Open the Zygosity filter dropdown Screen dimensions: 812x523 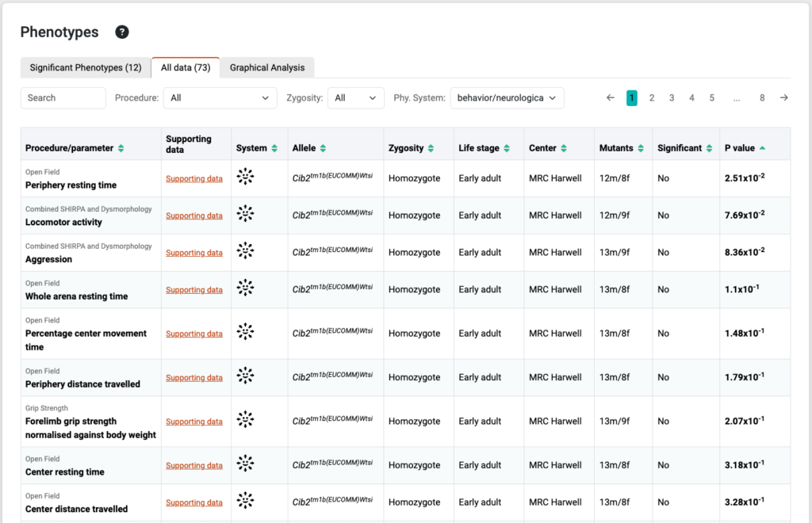356,97
